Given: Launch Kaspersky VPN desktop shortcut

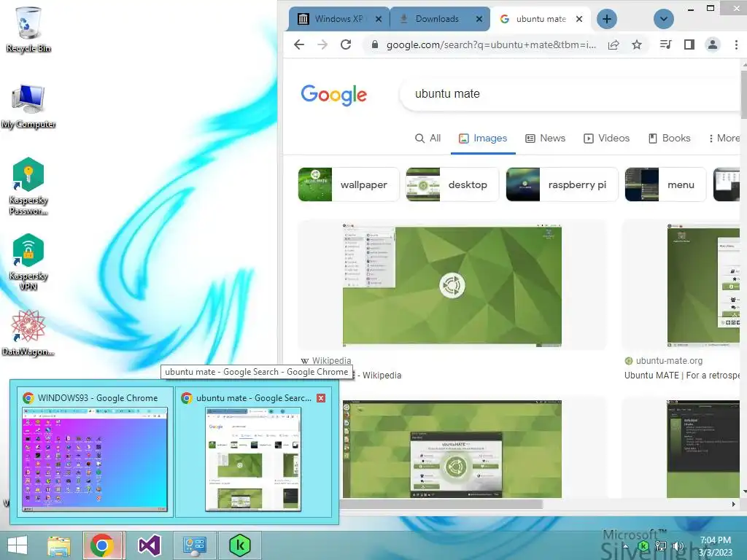Looking at the screenshot, I should point(28,262).
